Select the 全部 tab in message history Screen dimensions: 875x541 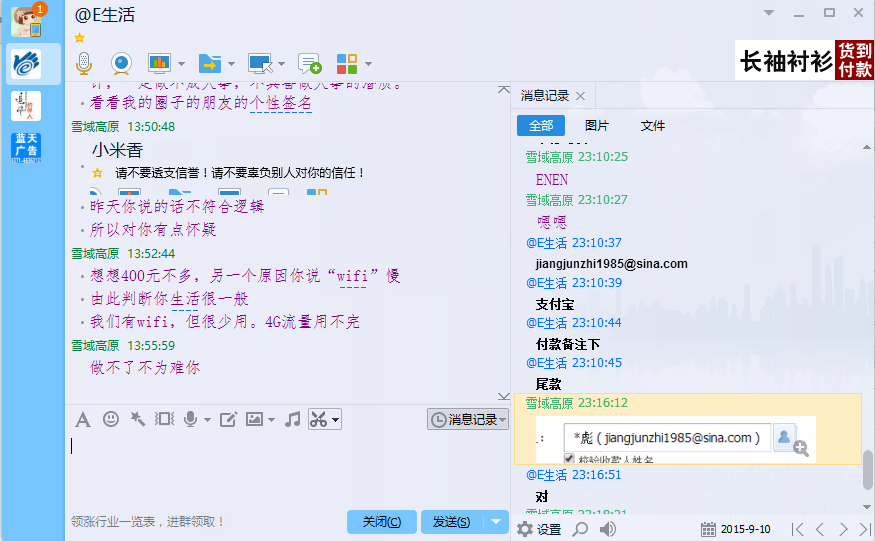point(541,126)
